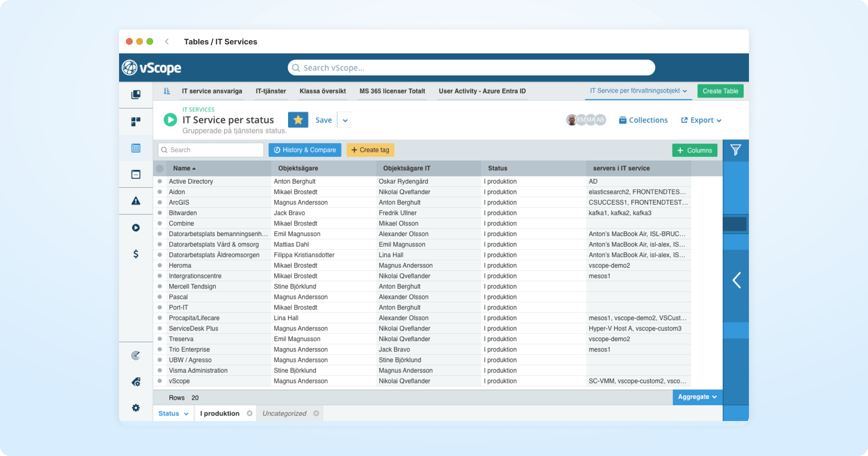Select the Treserva row bullet

point(160,339)
